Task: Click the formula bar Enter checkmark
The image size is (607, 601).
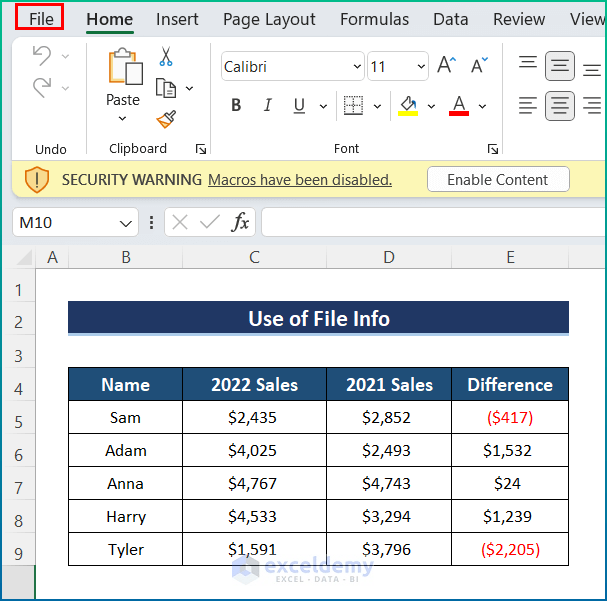Action: (x=209, y=223)
